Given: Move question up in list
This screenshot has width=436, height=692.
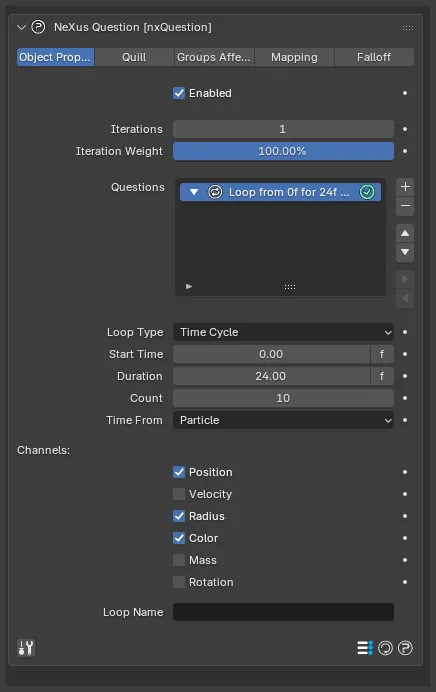Looking at the screenshot, I should (x=405, y=233).
